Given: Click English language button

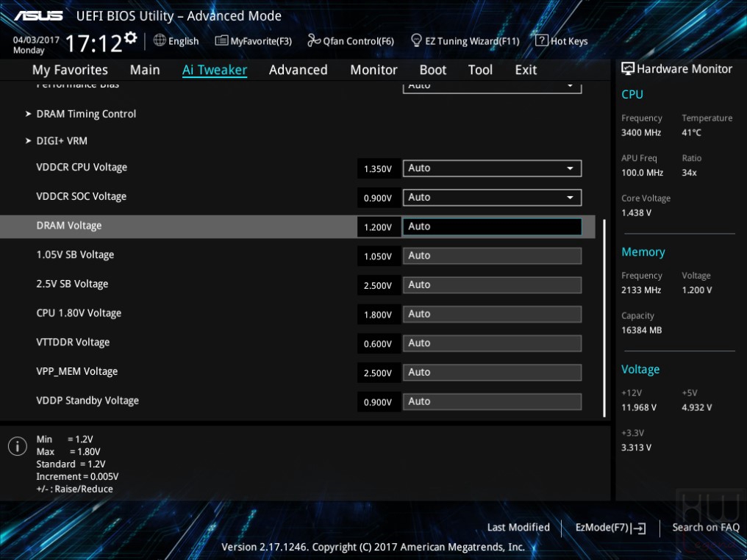Looking at the screenshot, I should point(183,41).
